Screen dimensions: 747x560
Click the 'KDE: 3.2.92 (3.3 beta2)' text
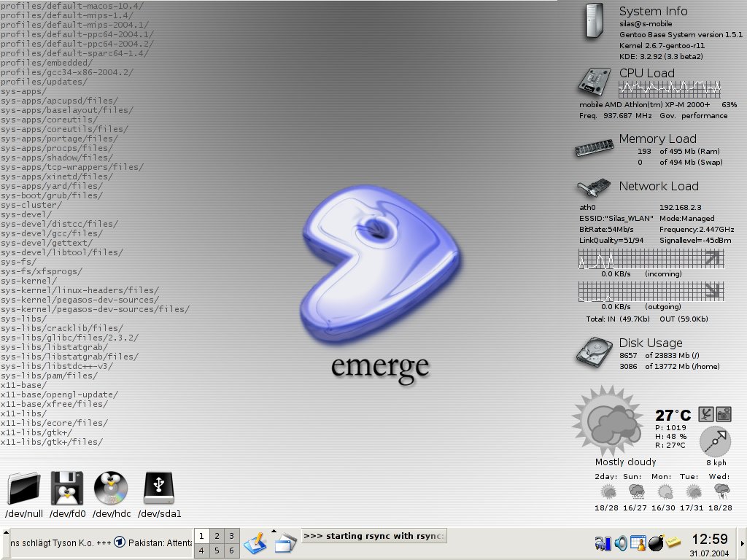661,57
